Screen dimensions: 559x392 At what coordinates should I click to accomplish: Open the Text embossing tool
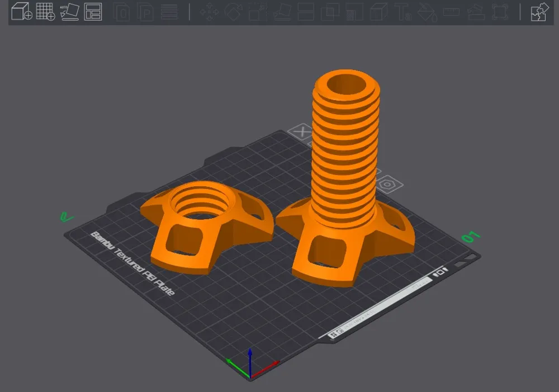pos(403,11)
